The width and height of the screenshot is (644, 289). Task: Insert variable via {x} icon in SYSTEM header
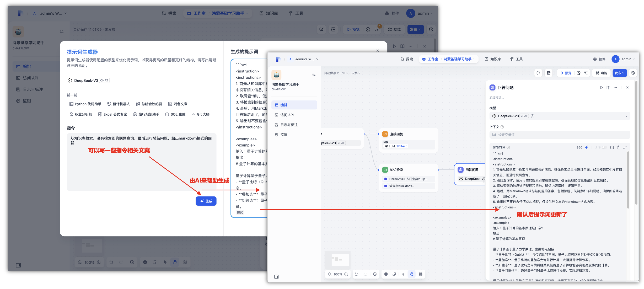[612, 147]
